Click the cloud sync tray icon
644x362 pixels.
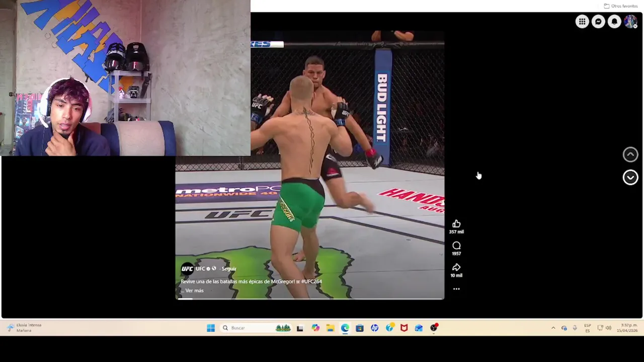[564, 328]
